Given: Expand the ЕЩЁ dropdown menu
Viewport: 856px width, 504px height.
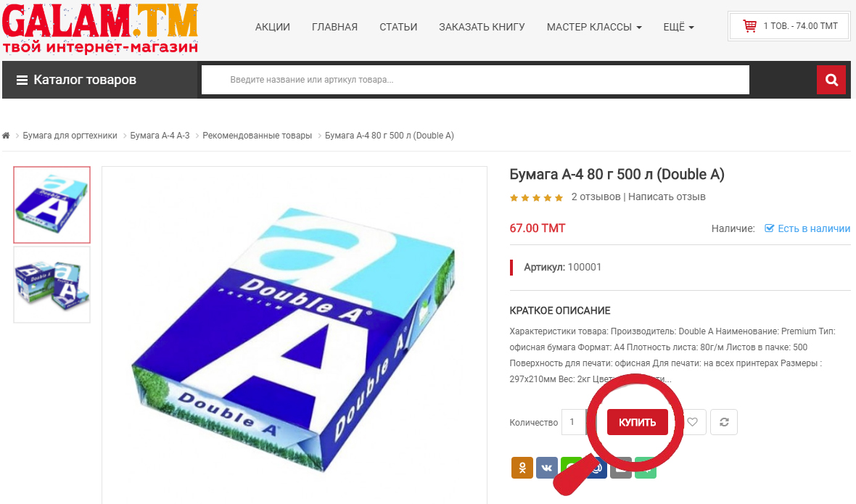Looking at the screenshot, I should 678,27.
